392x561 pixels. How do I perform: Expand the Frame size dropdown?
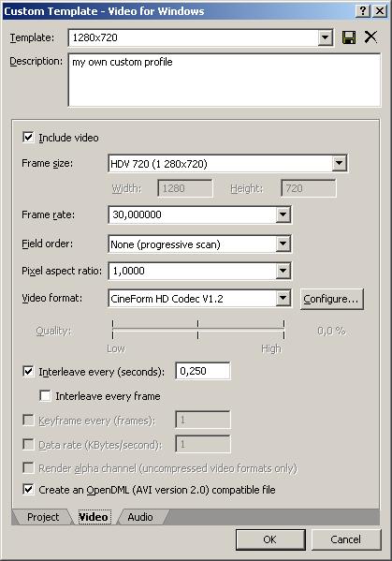[339, 164]
